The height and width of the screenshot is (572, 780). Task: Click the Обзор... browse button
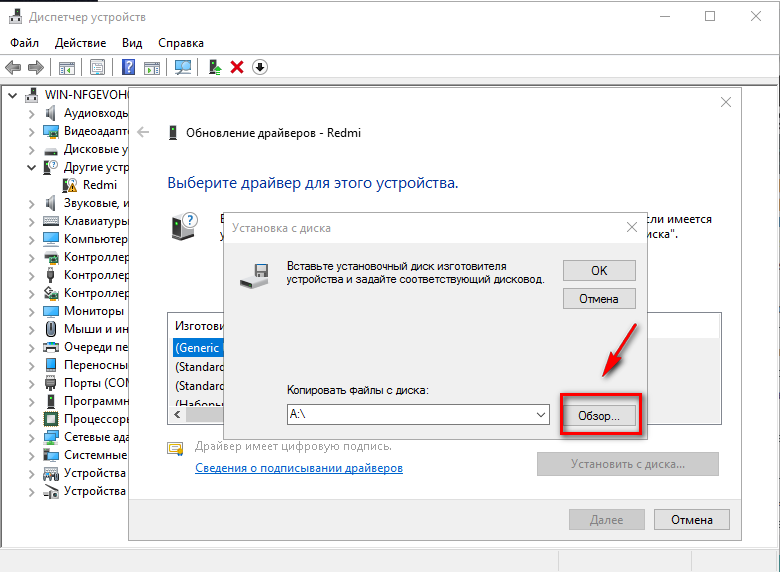click(599, 414)
